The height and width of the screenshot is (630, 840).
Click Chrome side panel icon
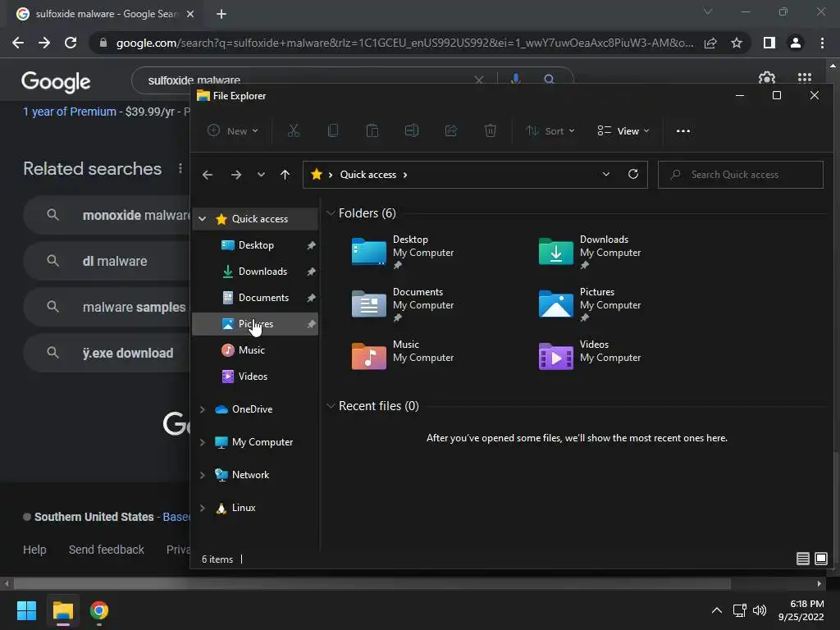(769, 43)
